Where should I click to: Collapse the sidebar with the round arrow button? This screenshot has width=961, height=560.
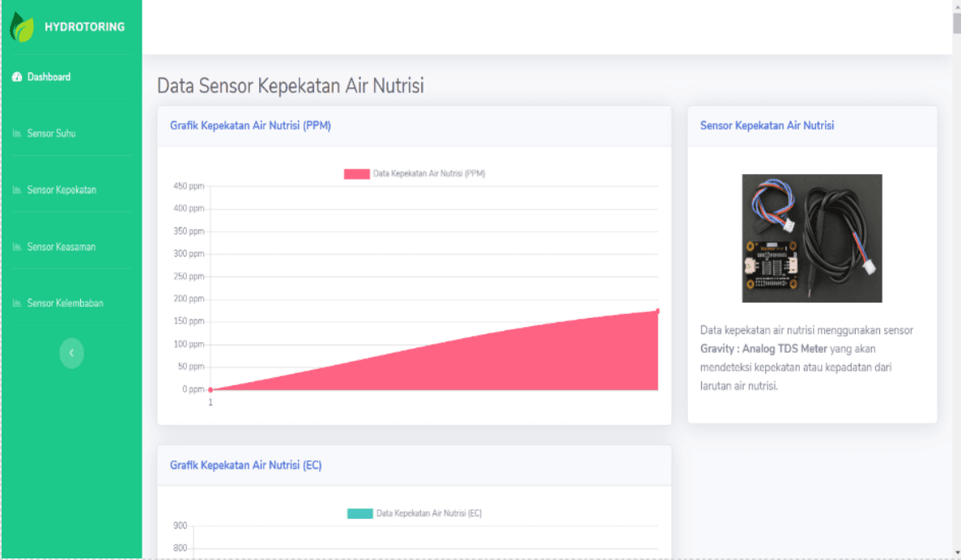(72, 353)
